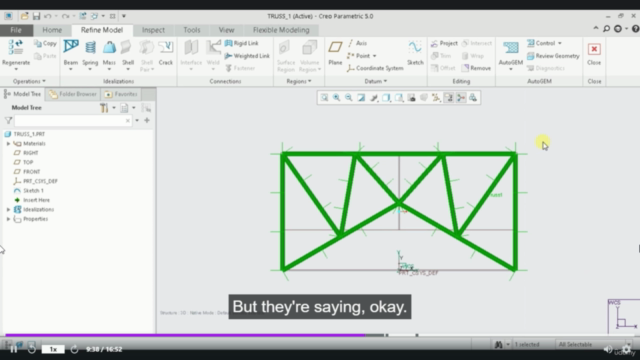Viewport: 640px width, 360px height.
Task: Open Review Geometry
Action: (553, 56)
